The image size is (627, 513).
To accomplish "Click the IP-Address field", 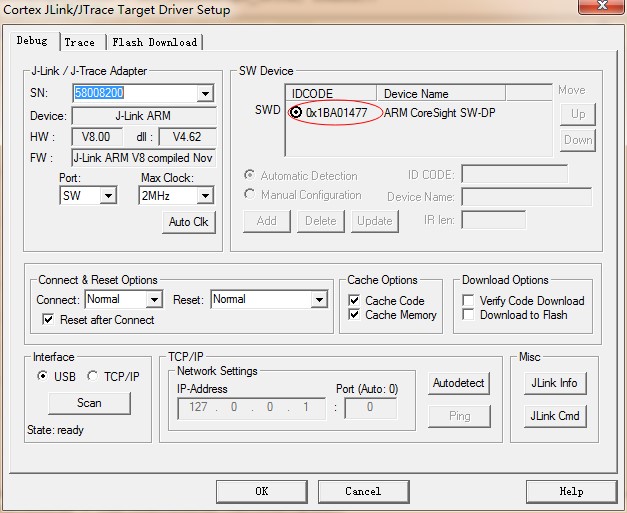I will tap(252, 408).
